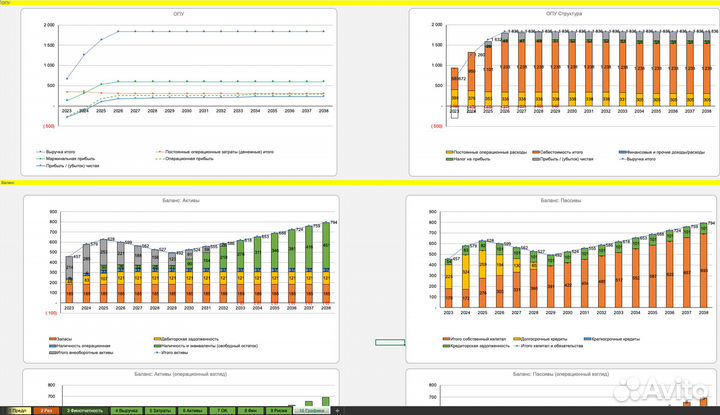Switch to the 4 Выручка sheet tab
This screenshot has width=720, height=415.
(x=126, y=411)
